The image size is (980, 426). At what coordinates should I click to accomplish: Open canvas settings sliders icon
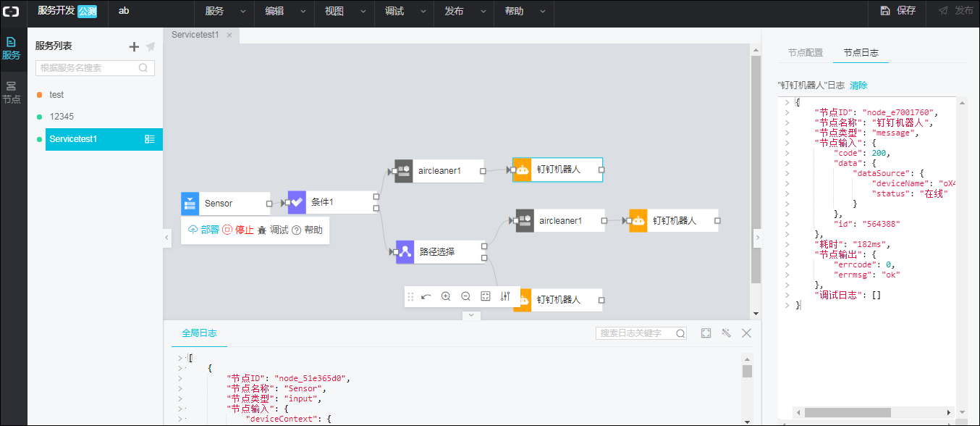(x=505, y=296)
